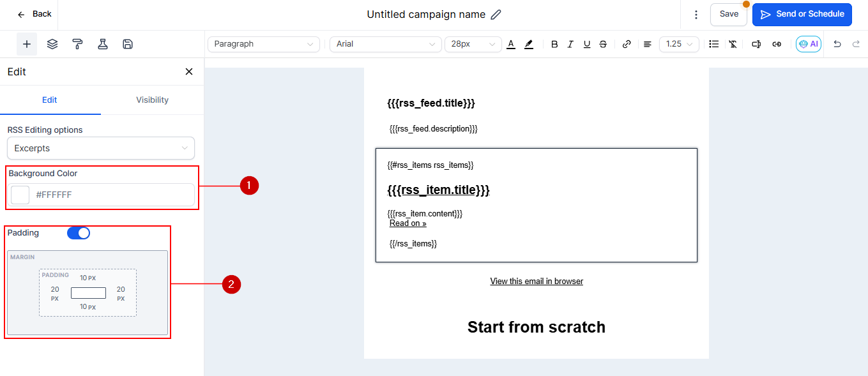Toggle strikethrough formatting
The image size is (868, 376).
click(603, 44)
